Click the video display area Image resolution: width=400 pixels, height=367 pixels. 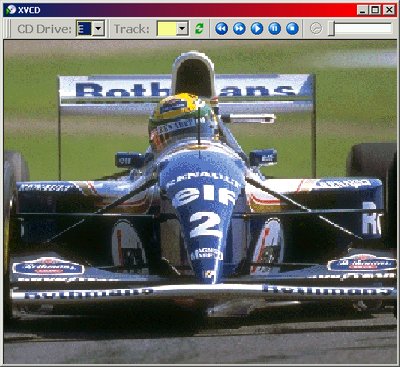coord(200,202)
